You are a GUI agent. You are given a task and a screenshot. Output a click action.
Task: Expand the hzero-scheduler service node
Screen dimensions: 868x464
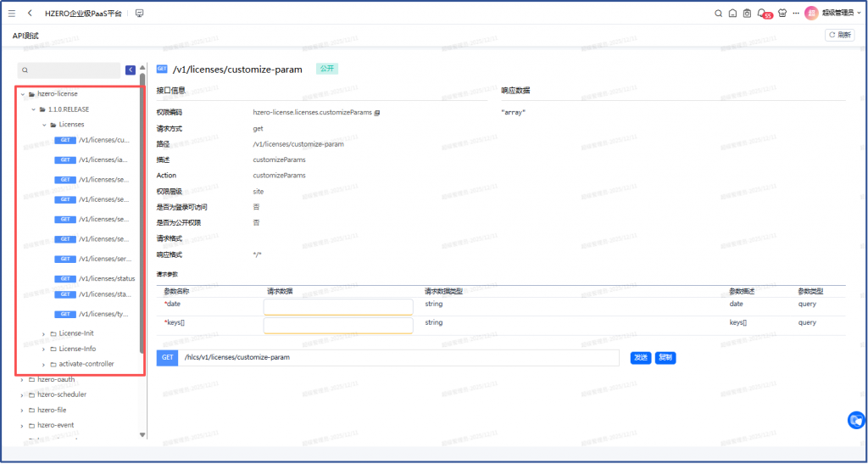[22, 394]
